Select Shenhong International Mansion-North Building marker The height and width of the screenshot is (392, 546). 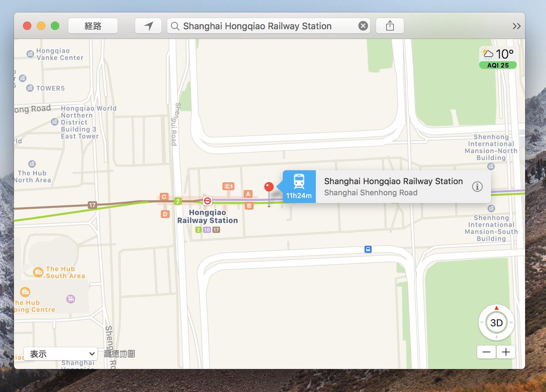pyautogui.click(x=491, y=166)
